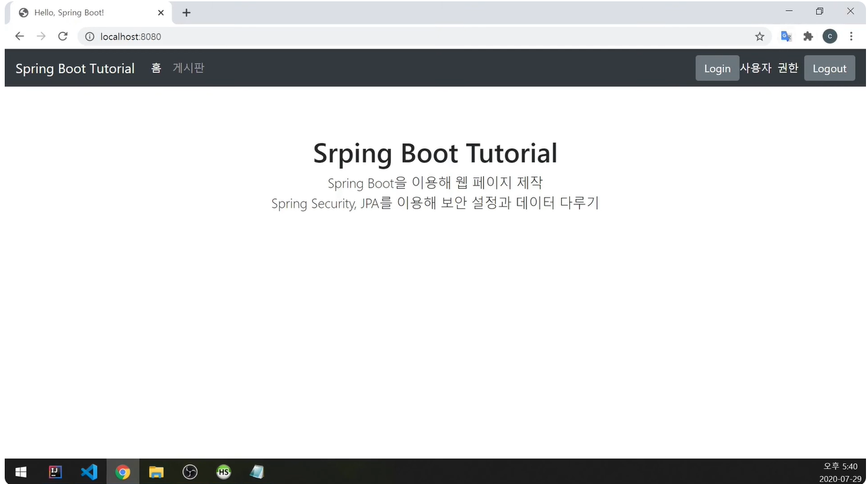Click the Login button
Screen dimensions: 868x484
[717, 68]
